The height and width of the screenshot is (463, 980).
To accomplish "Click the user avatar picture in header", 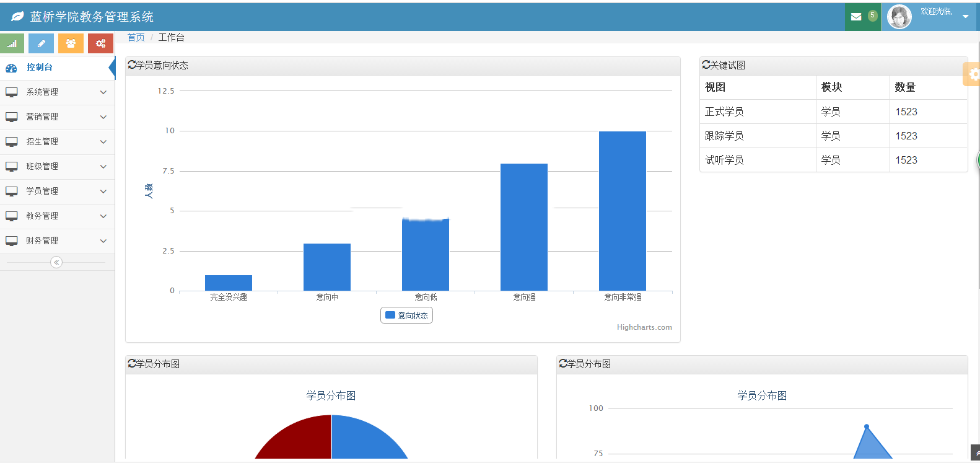I will coord(899,17).
